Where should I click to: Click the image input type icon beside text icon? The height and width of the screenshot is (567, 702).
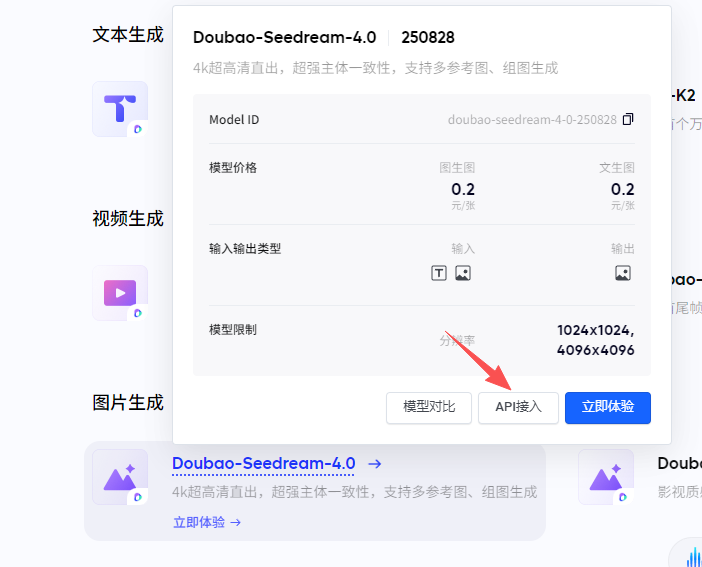pos(462,273)
